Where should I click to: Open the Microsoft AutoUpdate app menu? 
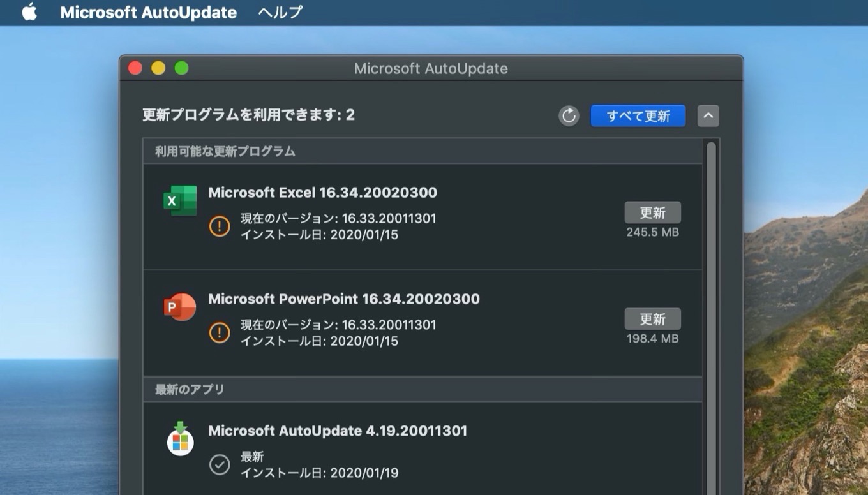(x=148, y=12)
